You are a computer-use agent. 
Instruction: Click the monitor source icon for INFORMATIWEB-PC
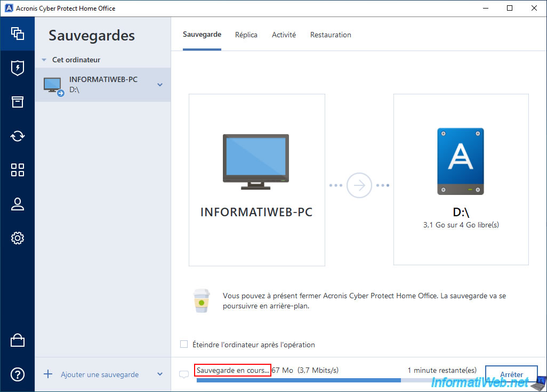pyautogui.click(x=256, y=162)
